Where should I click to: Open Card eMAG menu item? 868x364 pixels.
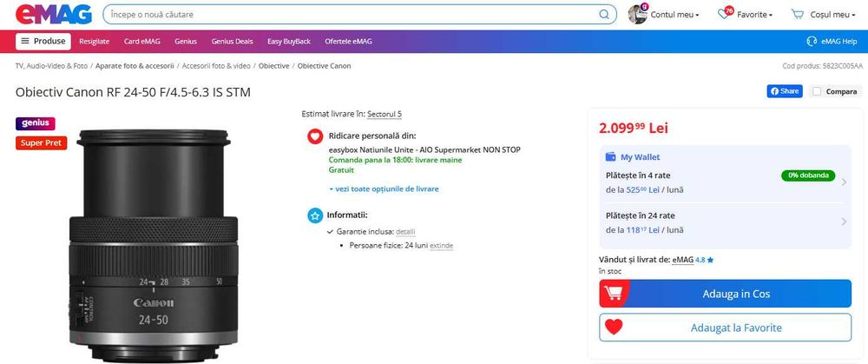pyautogui.click(x=141, y=42)
